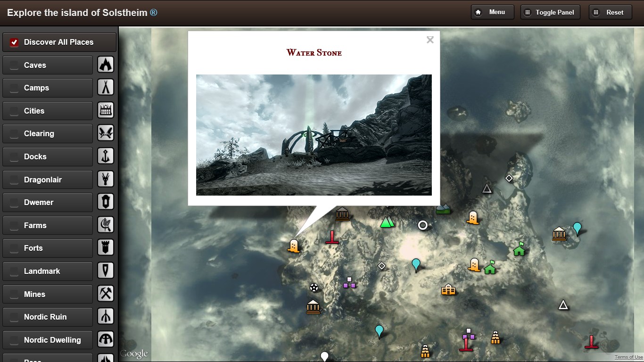The image size is (644, 362).
Task: Check the Landmark filter checkbox
Action: point(14,271)
